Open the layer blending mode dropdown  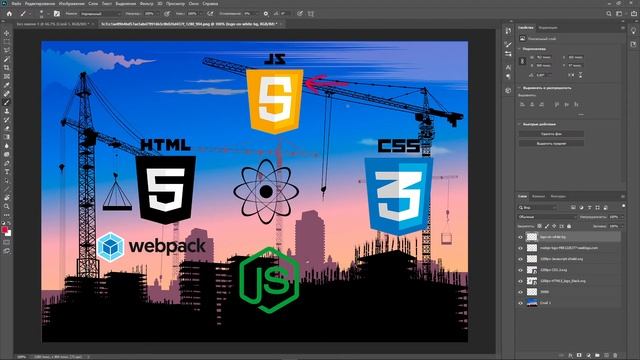point(547,217)
